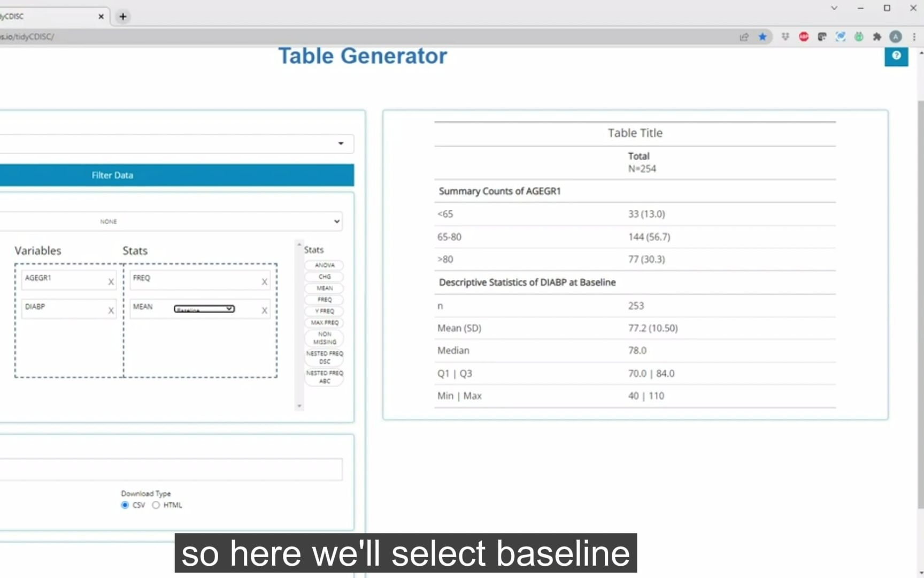This screenshot has width=924, height=578.
Task: Open the help icon in the top right
Action: point(896,56)
